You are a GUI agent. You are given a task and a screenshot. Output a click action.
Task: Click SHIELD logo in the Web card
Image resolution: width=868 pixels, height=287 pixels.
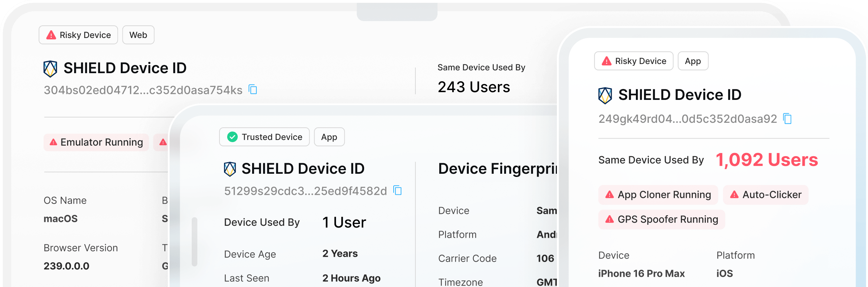[50, 69]
